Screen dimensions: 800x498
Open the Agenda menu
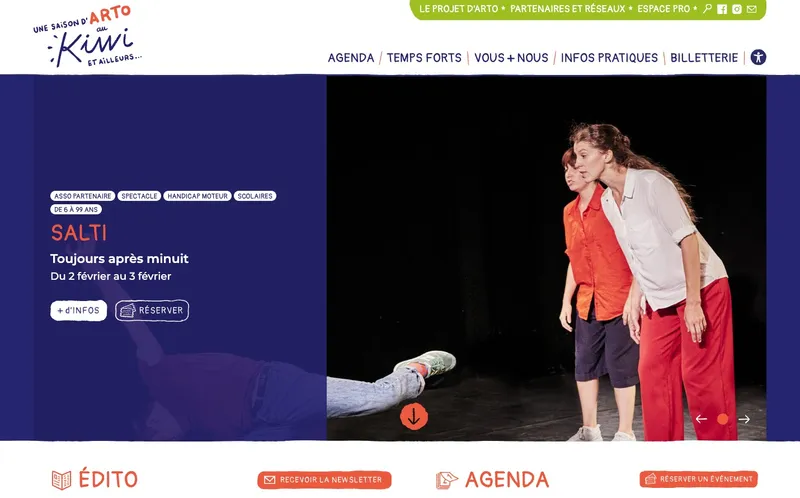[351, 58]
